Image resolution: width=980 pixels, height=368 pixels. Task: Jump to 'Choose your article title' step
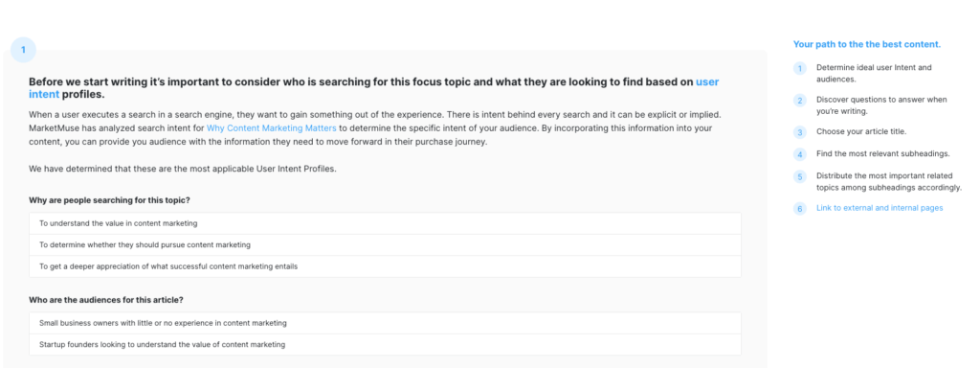pos(861,132)
